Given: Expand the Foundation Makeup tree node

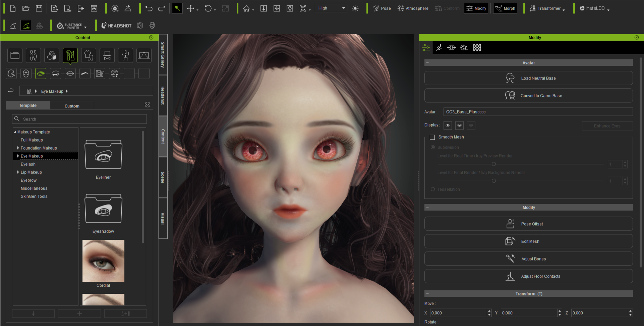Looking at the screenshot, I should pos(18,148).
